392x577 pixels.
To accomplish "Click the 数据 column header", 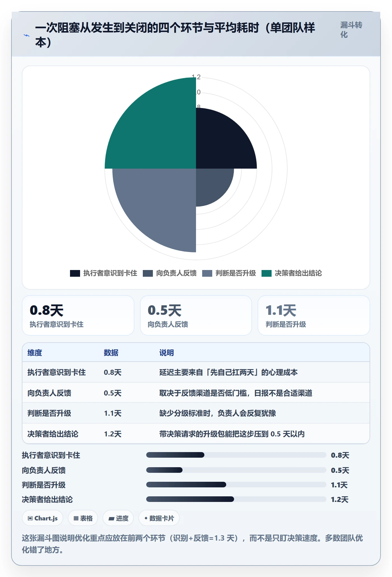I will [x=111, y=353].
